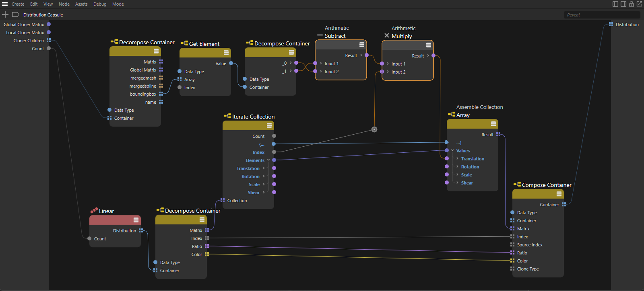
Task: Click into the Reveal search field
Action: coord(601,15)
